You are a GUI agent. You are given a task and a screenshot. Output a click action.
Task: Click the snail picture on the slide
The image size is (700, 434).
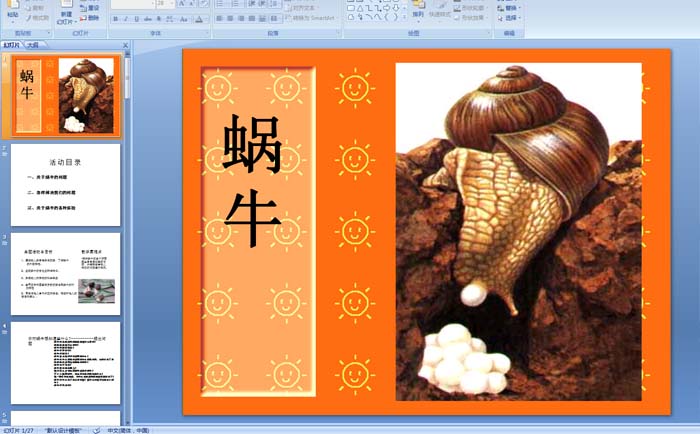click(518, 231)
